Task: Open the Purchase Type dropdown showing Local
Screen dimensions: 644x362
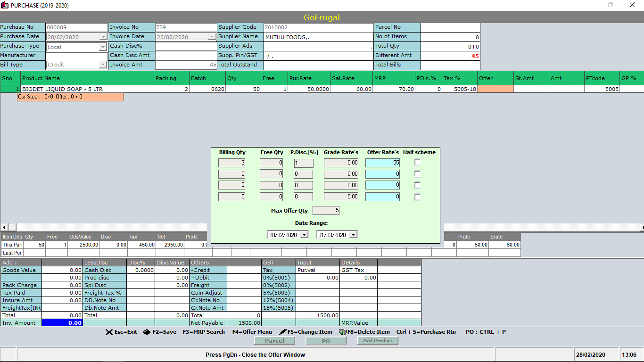Action: 103,47
